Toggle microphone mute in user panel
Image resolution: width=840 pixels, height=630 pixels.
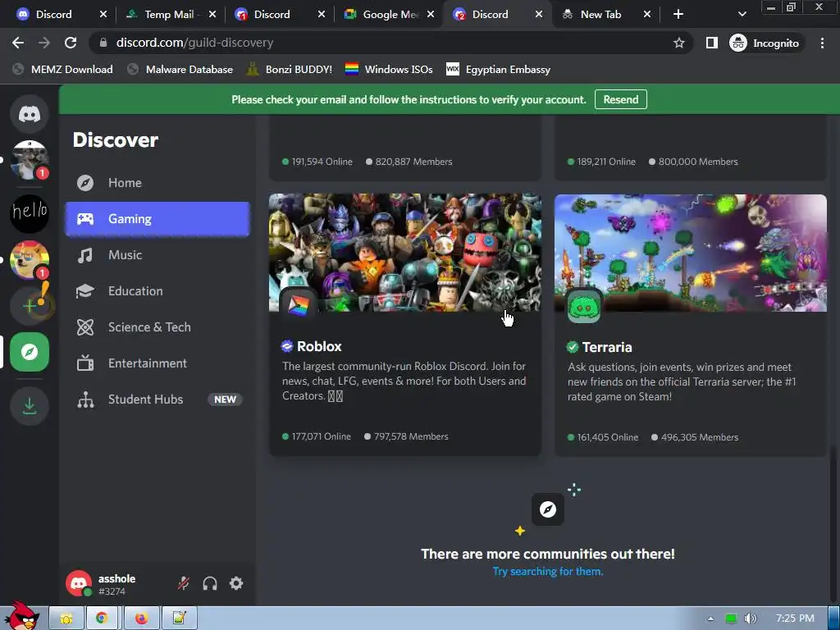184,583
